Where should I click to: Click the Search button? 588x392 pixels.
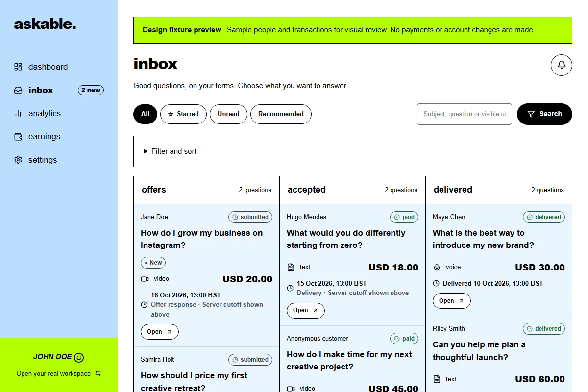coord(544,114)
